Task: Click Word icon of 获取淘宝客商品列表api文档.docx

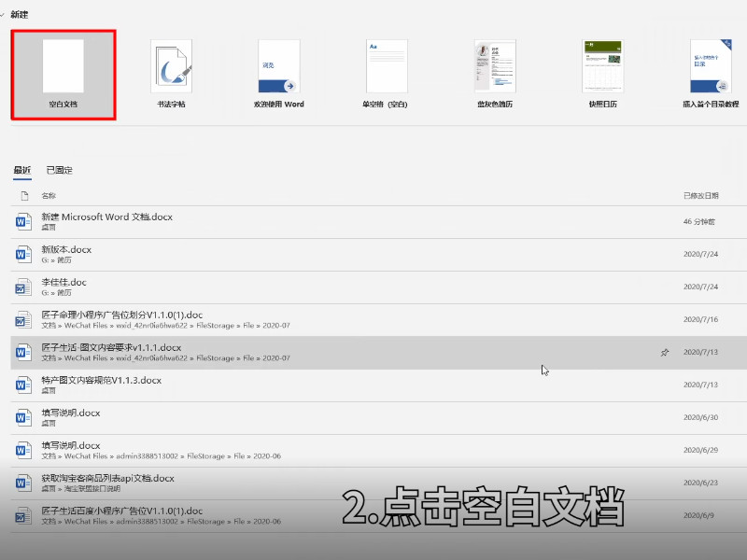Action: click(22, 483)
